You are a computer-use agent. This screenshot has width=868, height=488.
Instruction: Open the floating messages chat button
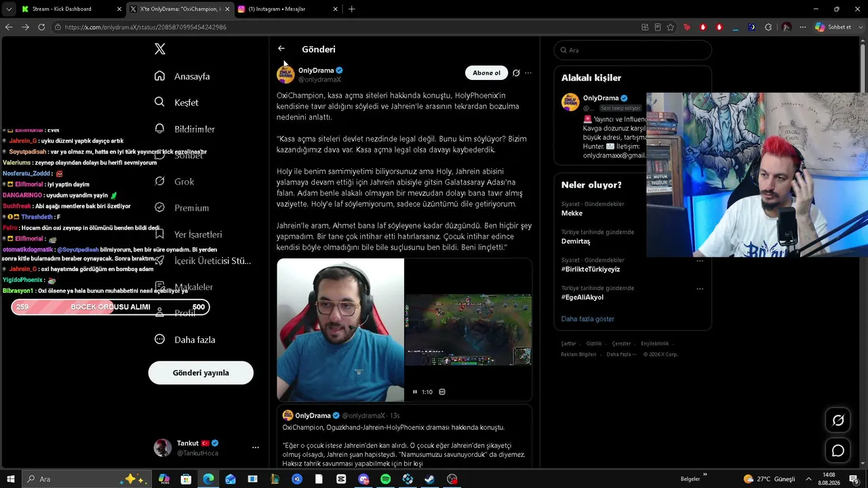[x=838, y=451]
